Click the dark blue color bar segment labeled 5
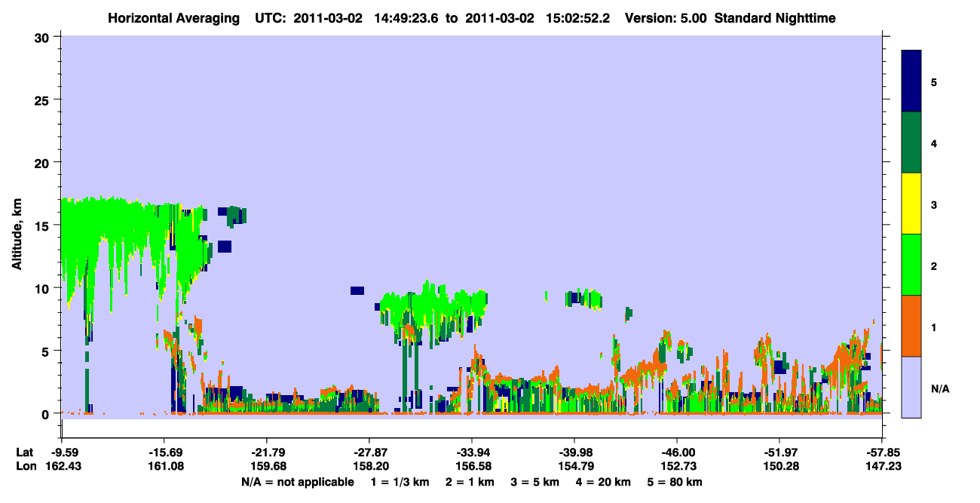 click(x=911, y=81)
